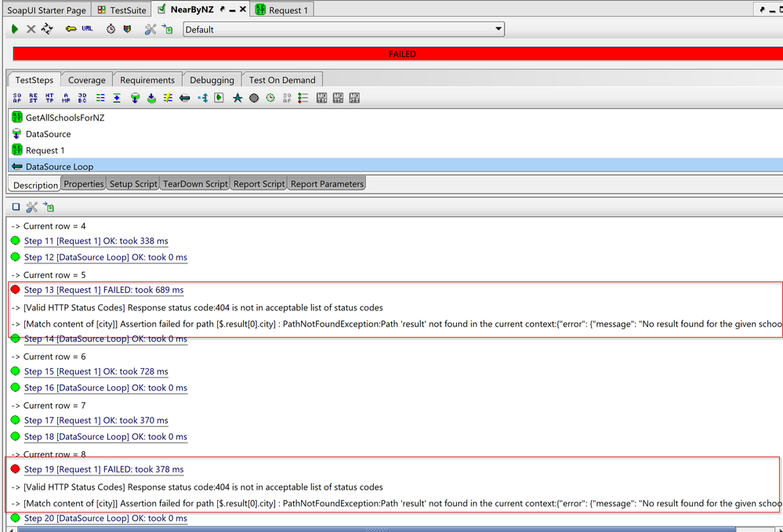Open the failed Step 13 [Request 1] link

click(x=103, y=290)
